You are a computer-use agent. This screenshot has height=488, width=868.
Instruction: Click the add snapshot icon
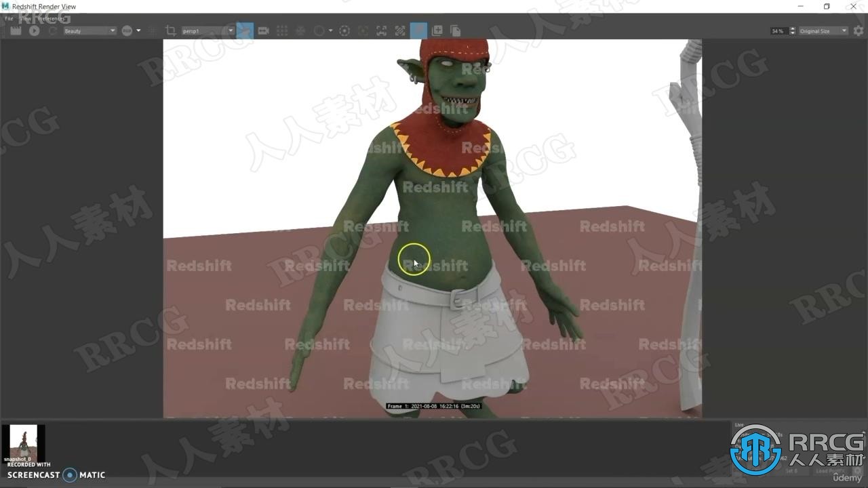pos(437,30)
